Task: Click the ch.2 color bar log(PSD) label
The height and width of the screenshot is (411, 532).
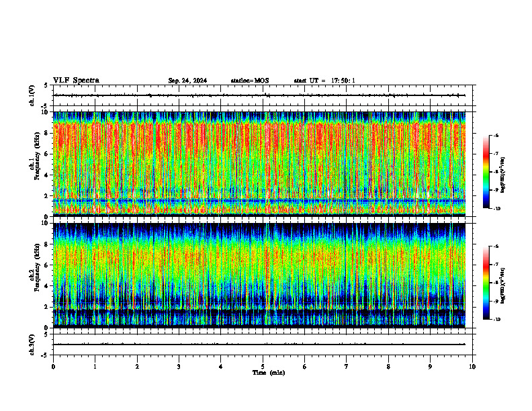Action: [x=503, y=286]
